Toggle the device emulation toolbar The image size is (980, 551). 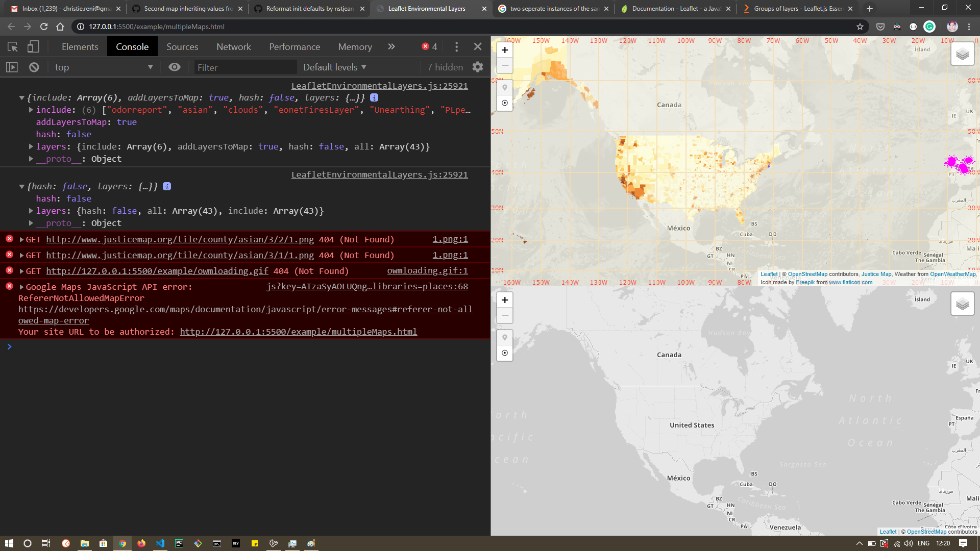(33, 46)
